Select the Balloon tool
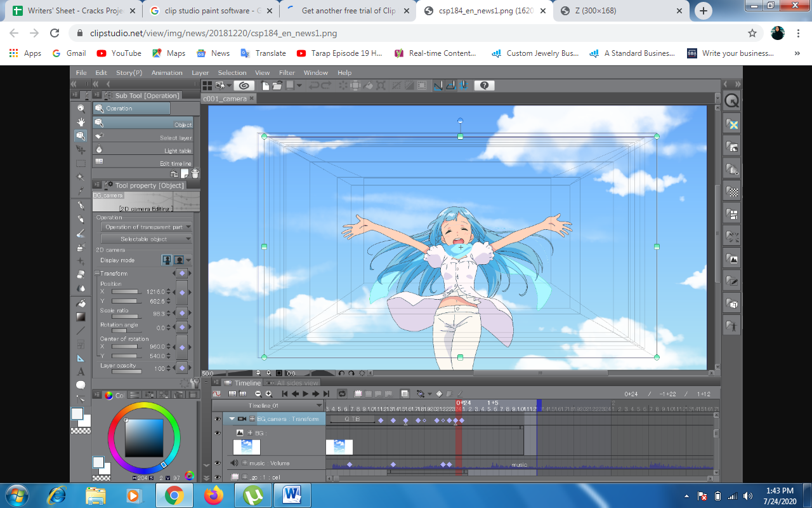 (x=81, y=385)
